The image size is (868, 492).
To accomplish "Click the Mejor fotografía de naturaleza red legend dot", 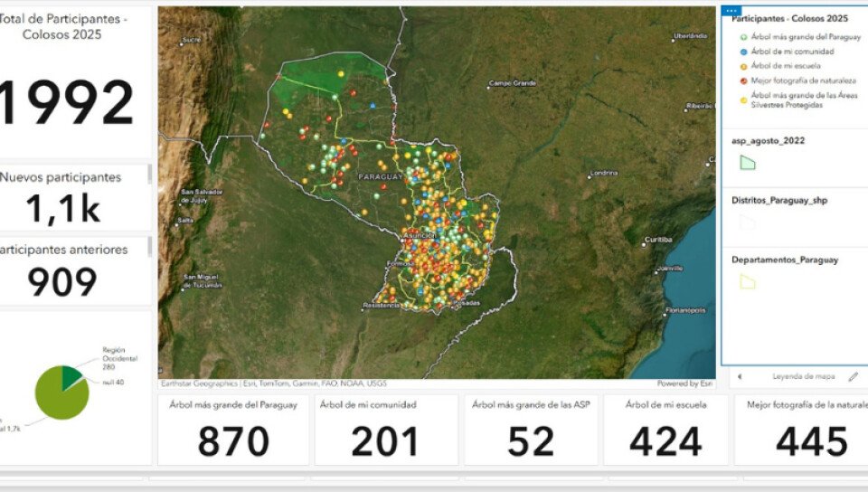I will click(x=744, y=80).
